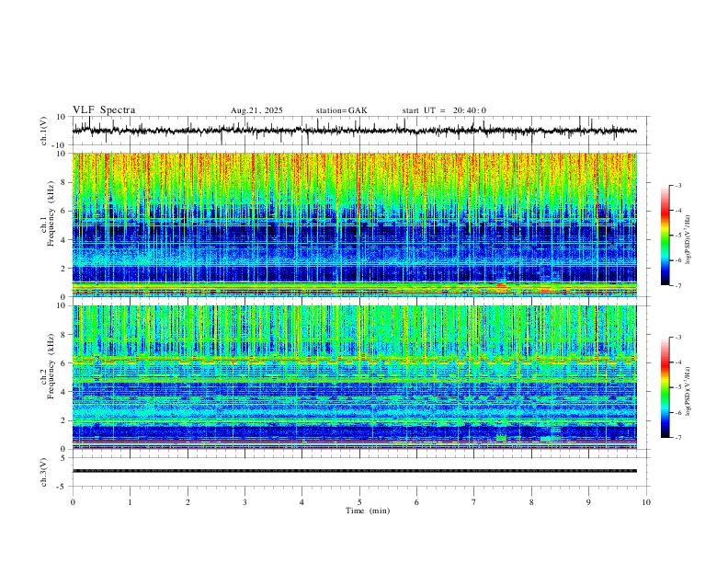Screen dimensions: 728x563
Task: Click the 'Time (min)' axis label
Action: [368, 511]
